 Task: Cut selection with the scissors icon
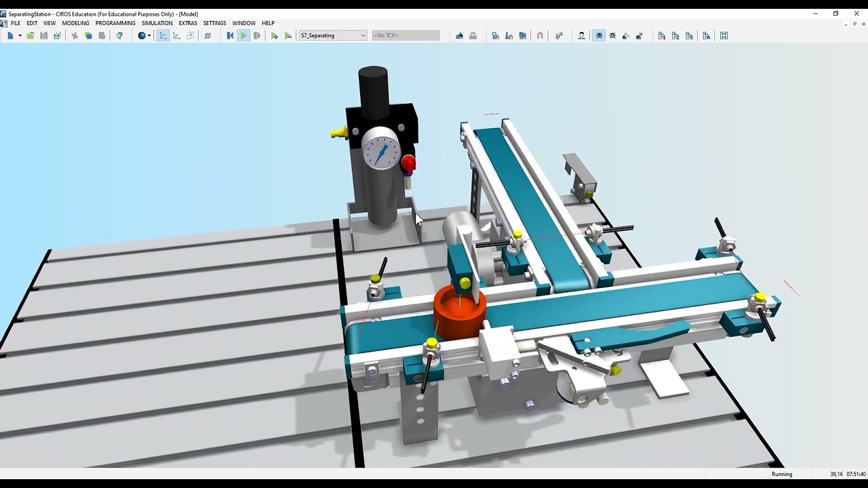[x=75, y=35]
